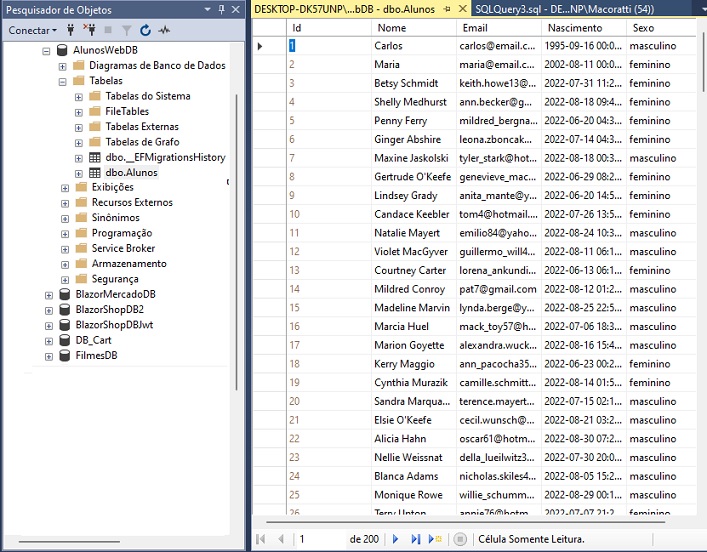Open the Conectar dropdown
Image resolution: width=707 pixels, height=552 pixels.
32,30
